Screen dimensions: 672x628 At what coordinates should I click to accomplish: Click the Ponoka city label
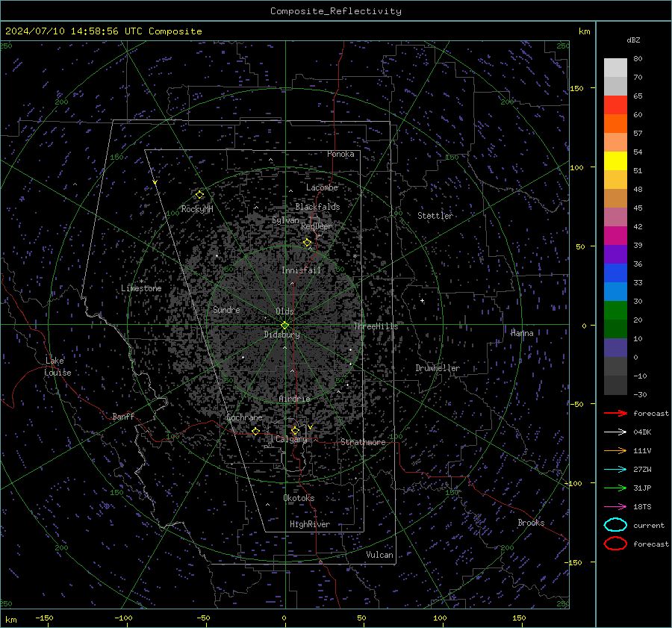point(340,154)
